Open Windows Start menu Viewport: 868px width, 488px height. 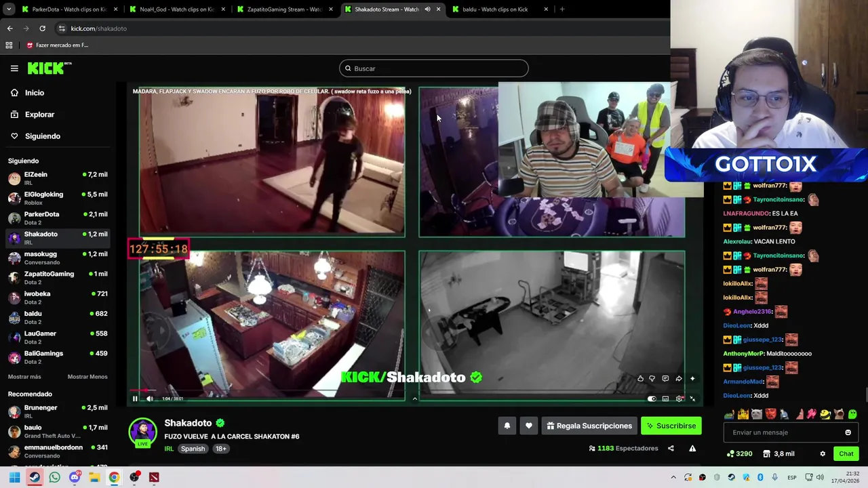pyautogui.click(x=14, y=477)
